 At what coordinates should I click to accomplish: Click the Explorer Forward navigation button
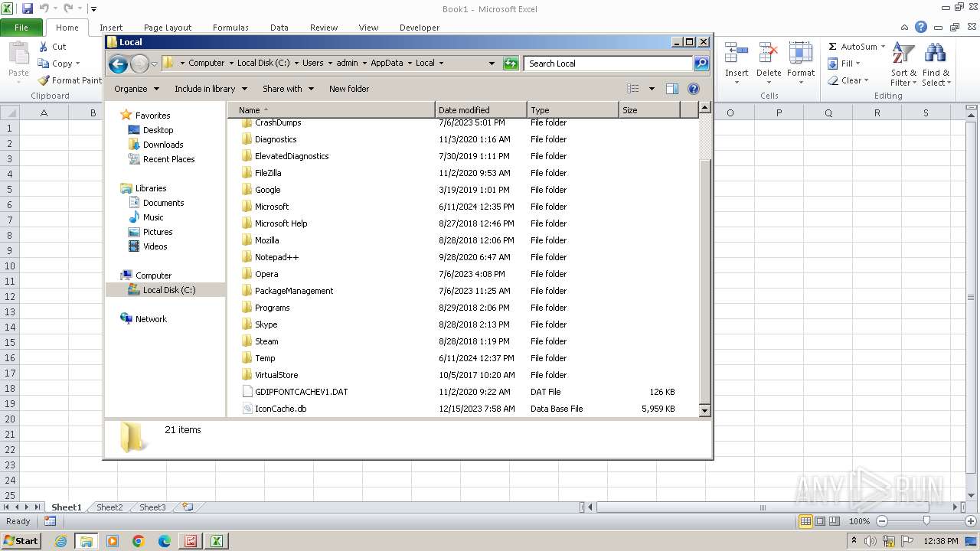click(x=139, y=64)
